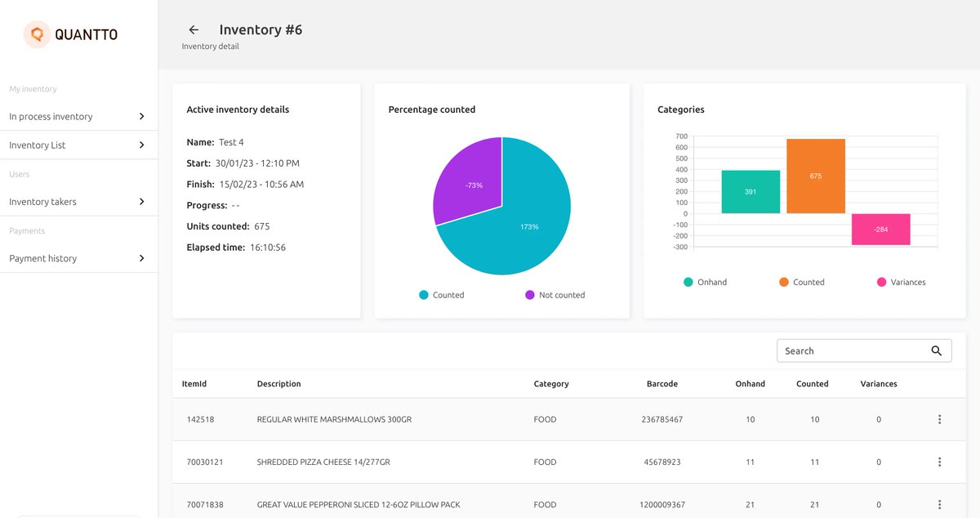Sort by Barcode column header
The width and height of the screenshot is (980, 518).
pyautogui.click(x=662, y=383)
